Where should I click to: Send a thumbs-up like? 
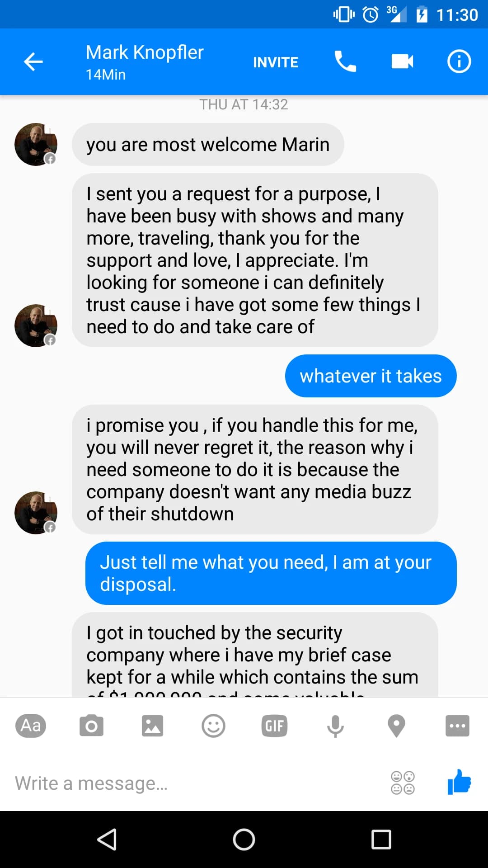tap(459, 782)
